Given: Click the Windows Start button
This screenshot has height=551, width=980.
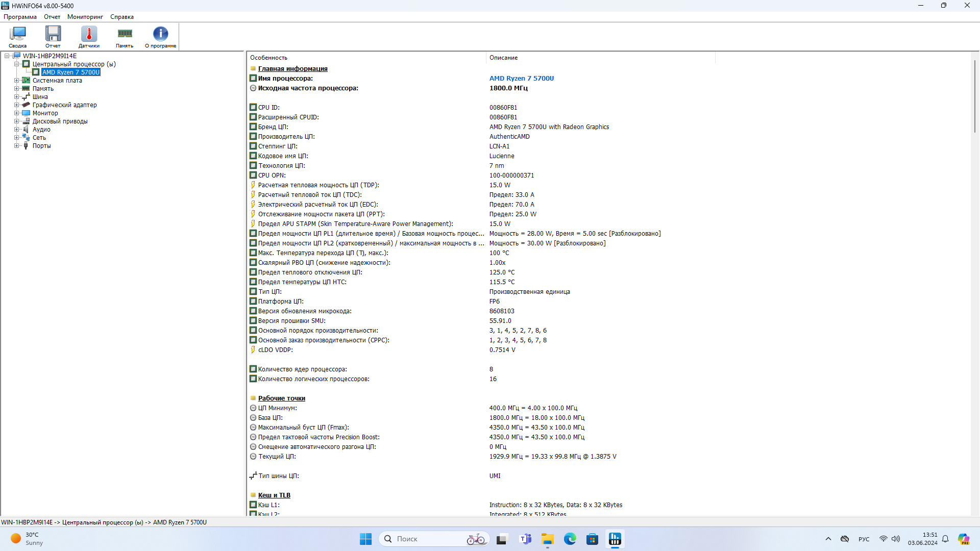Looking at the screenshot, I should pyautogui.click(x=365, y=539).
